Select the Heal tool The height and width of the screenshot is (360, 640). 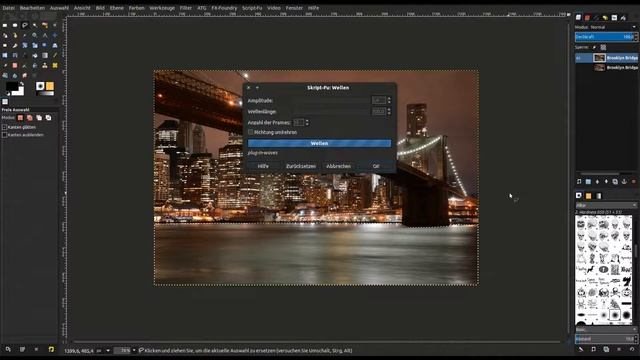[x=55, y=65]
